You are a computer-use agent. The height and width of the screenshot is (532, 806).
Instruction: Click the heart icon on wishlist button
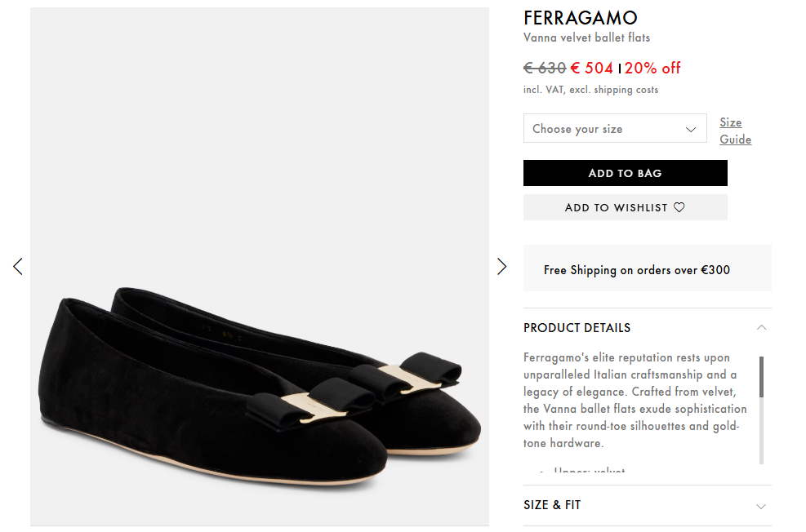tap(679, 207)
